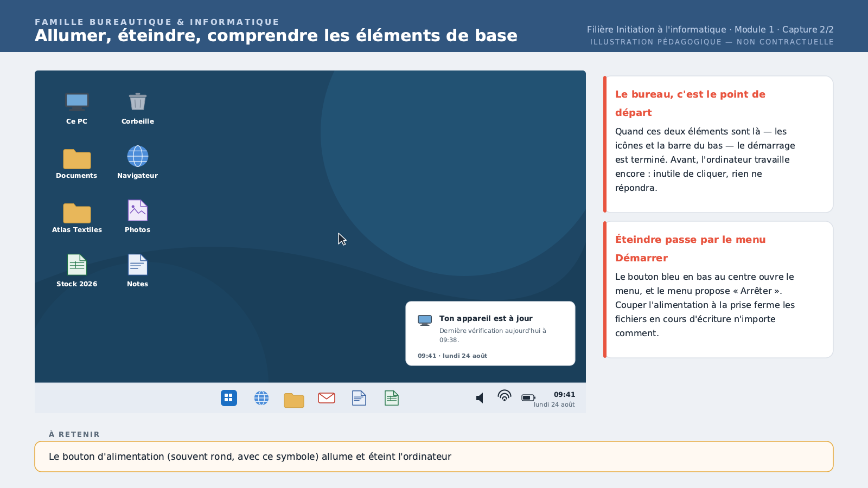The image size is (868, 488).
Task: Click the volume speaker tray icon
Action: point(480,398)
